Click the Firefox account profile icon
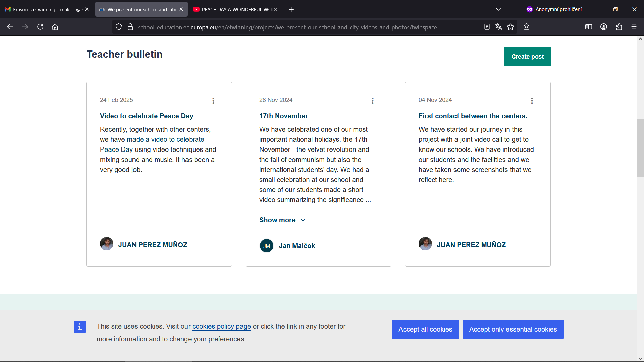644x362 pixels. pyautogui.click(x=604, y=27)
